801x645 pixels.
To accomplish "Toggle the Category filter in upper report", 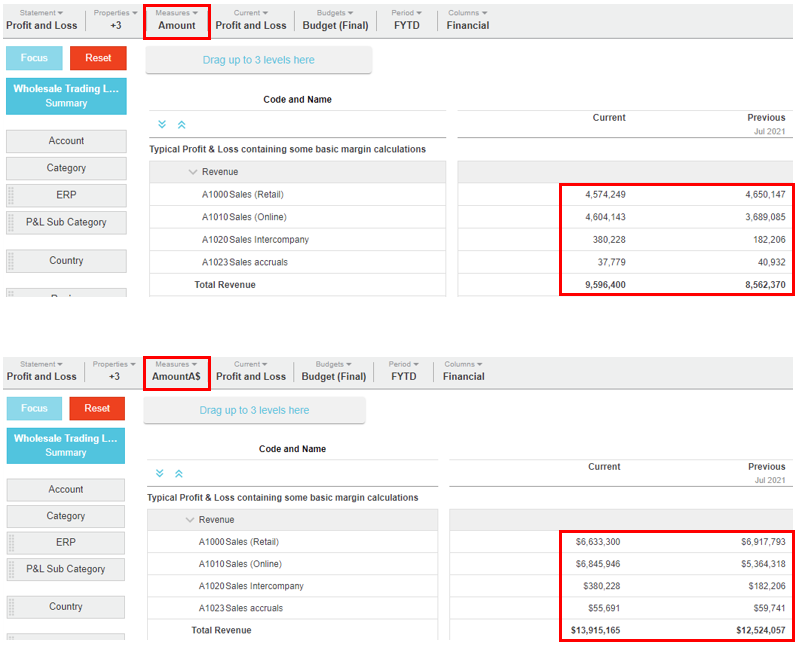I will pos(66,168).
